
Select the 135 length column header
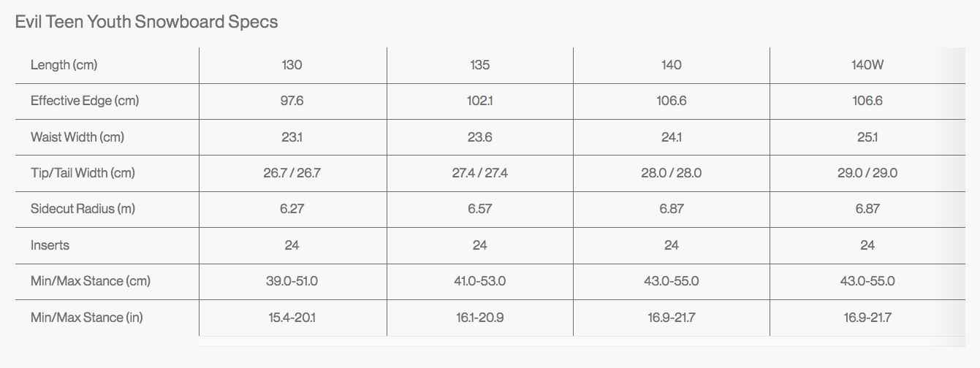pyautogui.click(x=479, y=65)
